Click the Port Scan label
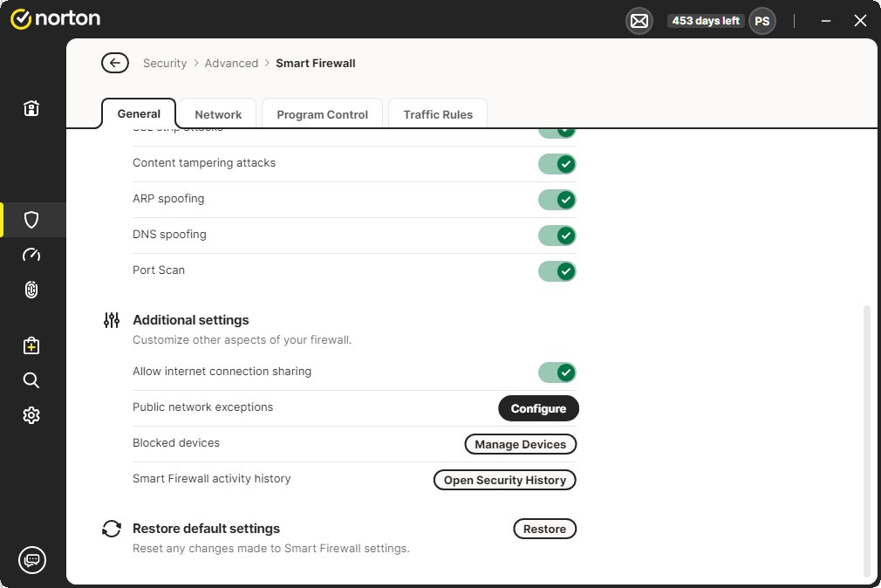 click(x=159, y=270)
